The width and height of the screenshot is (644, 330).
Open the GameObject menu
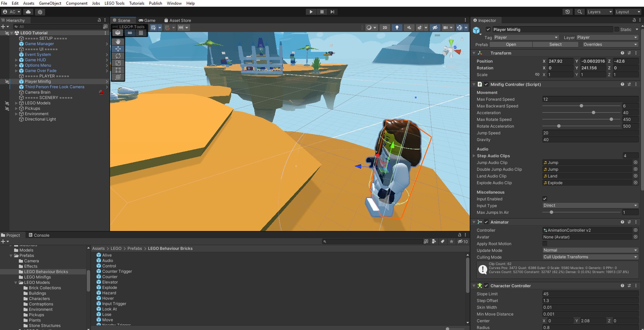(50, 3)
